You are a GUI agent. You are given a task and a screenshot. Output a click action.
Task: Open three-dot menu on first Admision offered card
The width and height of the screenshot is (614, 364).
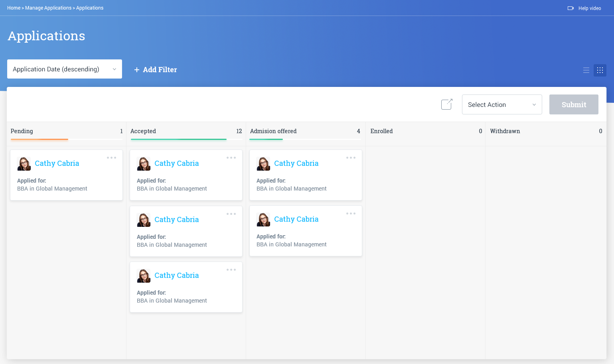coord(351,157)
